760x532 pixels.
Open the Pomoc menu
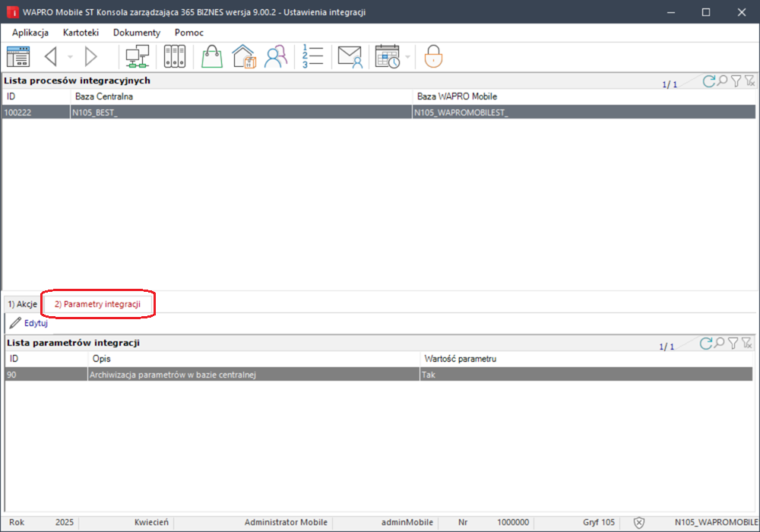189,33
